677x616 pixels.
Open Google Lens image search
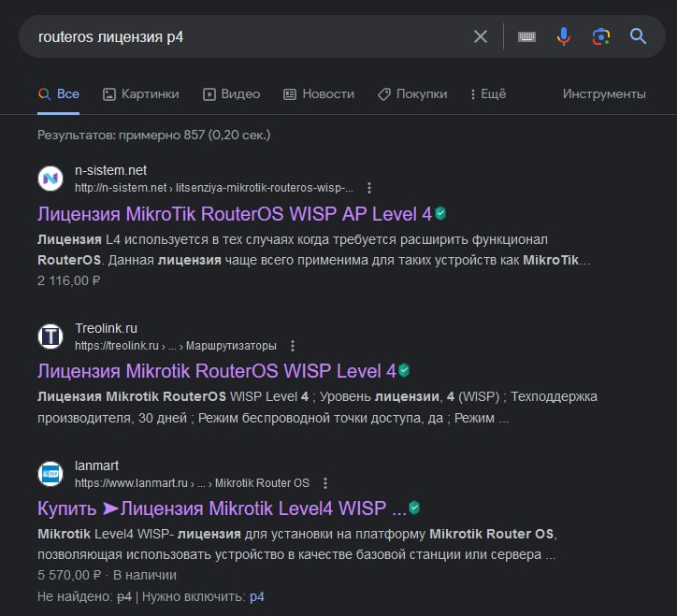601,36
